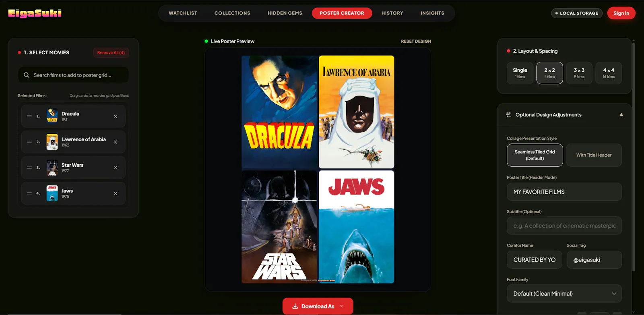Choose the 3 x 3 grid layout

point(579,73)
